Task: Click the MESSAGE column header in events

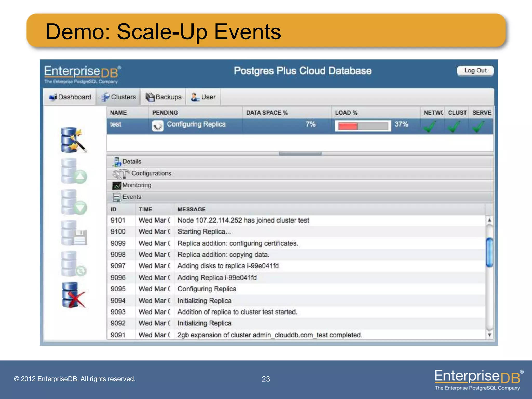Action: click(329, 209)
